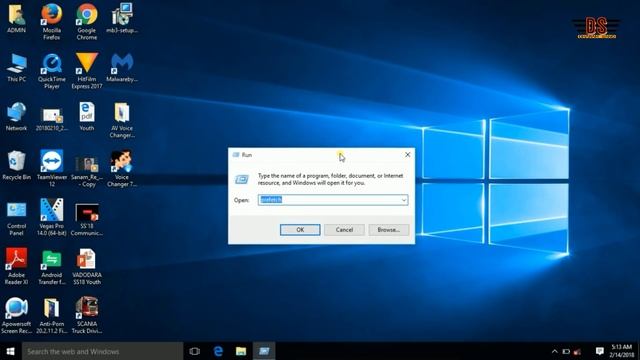Select the Youth PDF file icon

click(x=87, y=116)
